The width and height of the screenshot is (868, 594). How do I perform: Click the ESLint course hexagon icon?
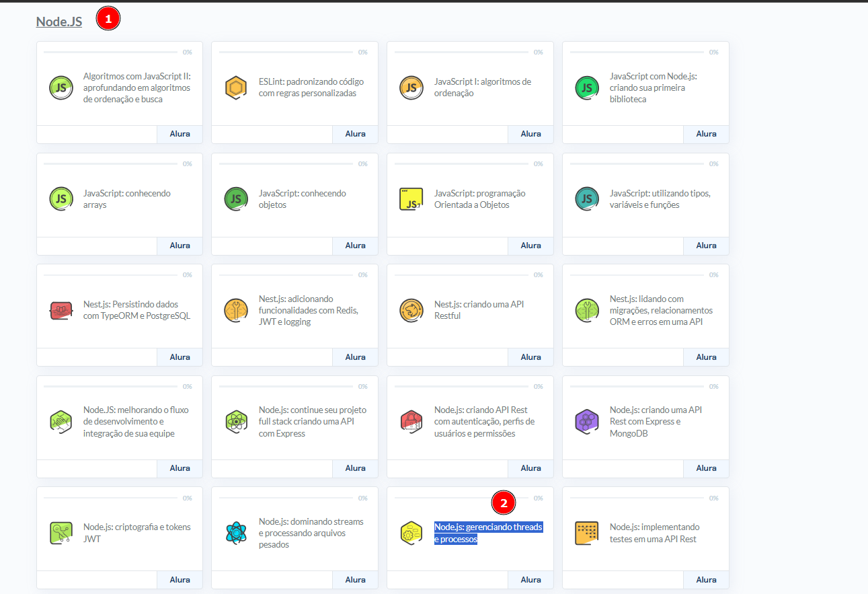(x=236, y=88)
